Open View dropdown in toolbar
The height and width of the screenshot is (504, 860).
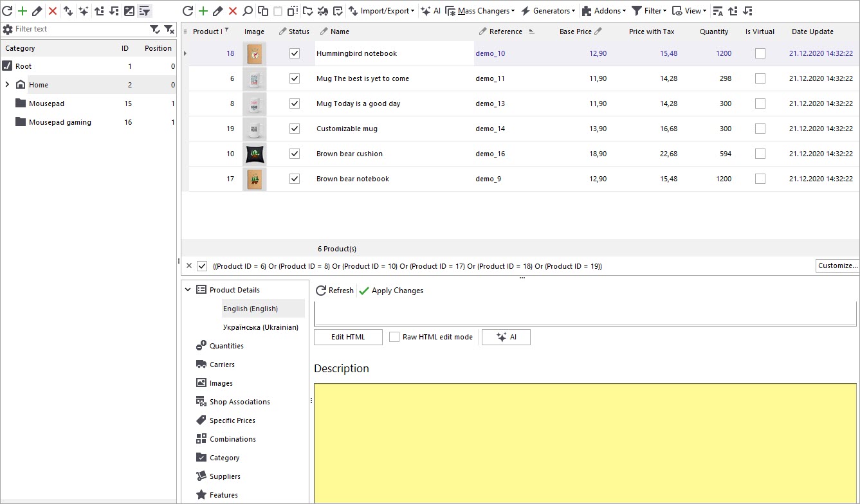tap(689, 11)
